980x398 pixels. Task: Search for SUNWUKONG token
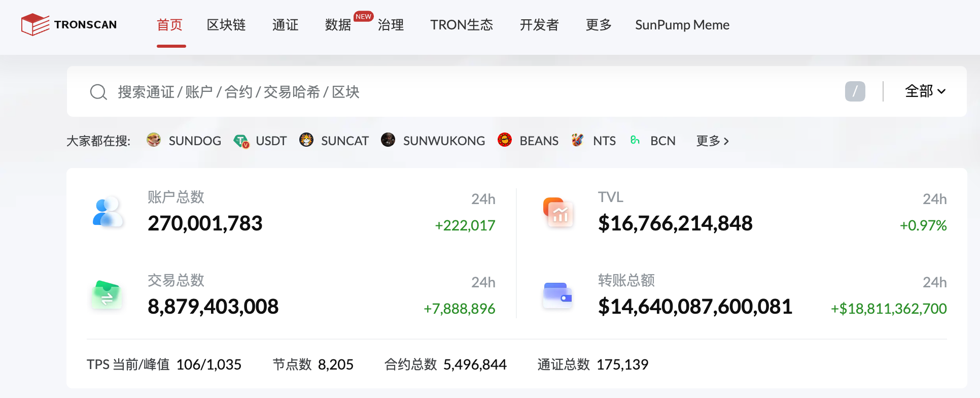tap(444, 141)
